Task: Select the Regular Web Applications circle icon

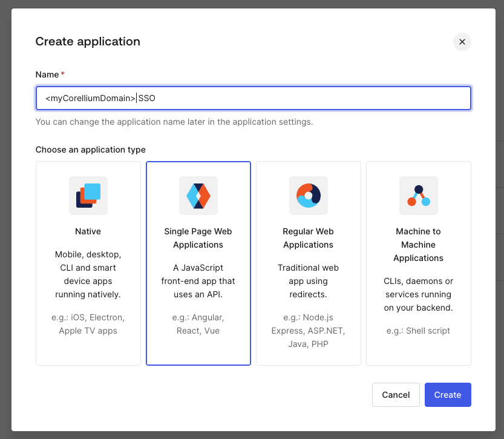Action: pyautogui.click(x=308, y=195)
